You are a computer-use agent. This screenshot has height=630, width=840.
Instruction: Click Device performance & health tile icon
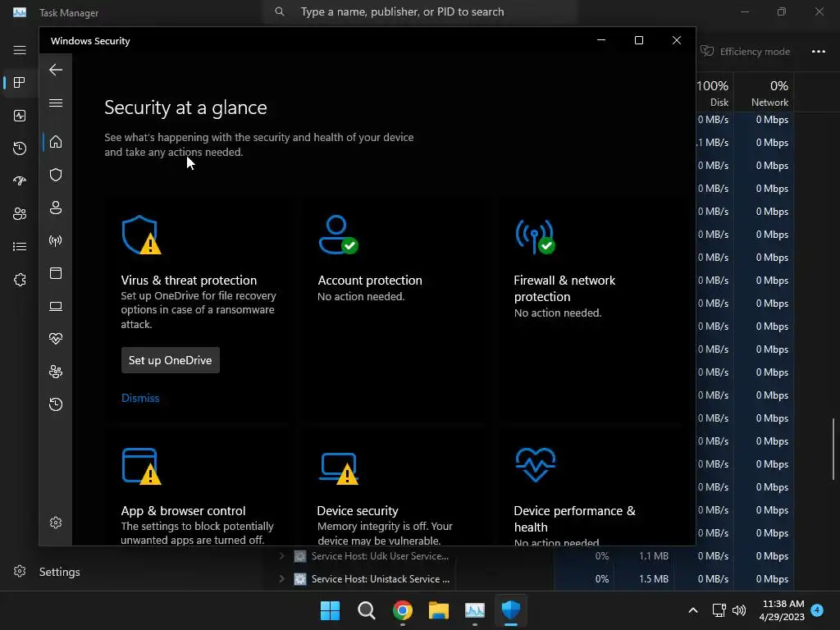click(535, 464)
